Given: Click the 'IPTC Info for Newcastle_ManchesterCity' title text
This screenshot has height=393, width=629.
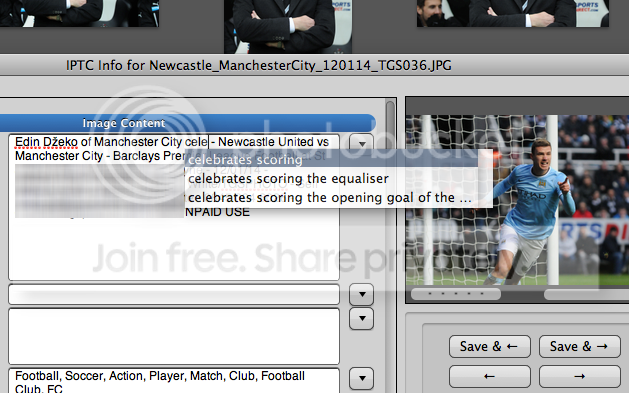Looking at the screenshot, I should [x=259, y=65].
